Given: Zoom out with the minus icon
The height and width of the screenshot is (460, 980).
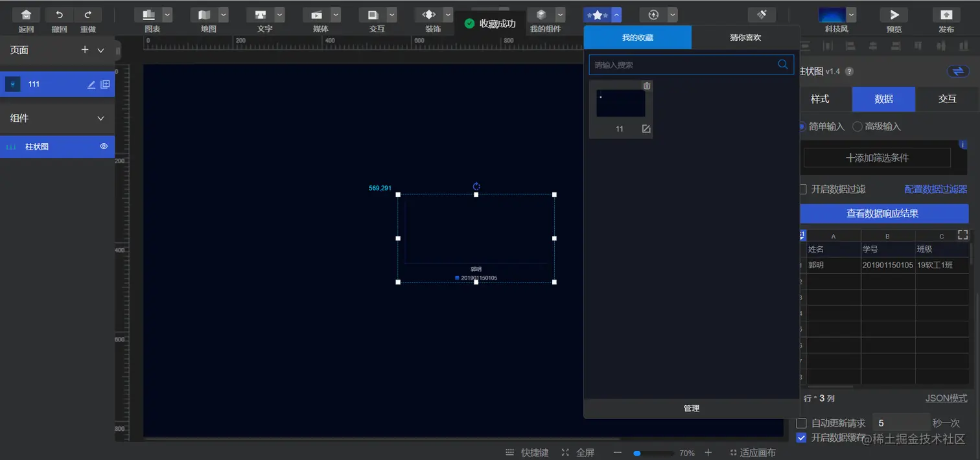Looking at the screenshot, I should pos(618,453).
